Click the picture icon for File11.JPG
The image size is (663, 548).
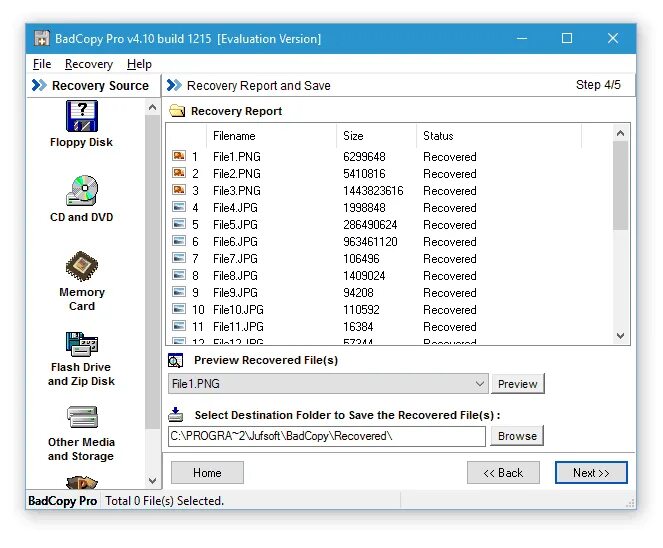pyautogui.click(x=179, y=326)
